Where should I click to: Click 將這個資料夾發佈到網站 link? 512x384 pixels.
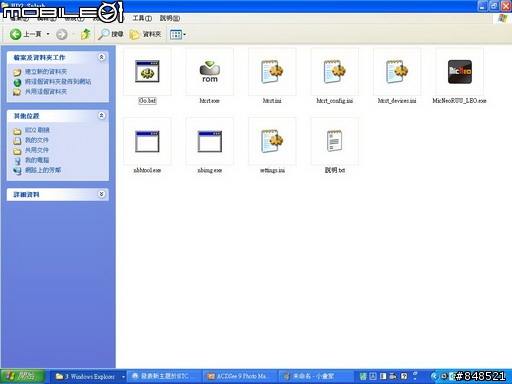tap(58, 82)
